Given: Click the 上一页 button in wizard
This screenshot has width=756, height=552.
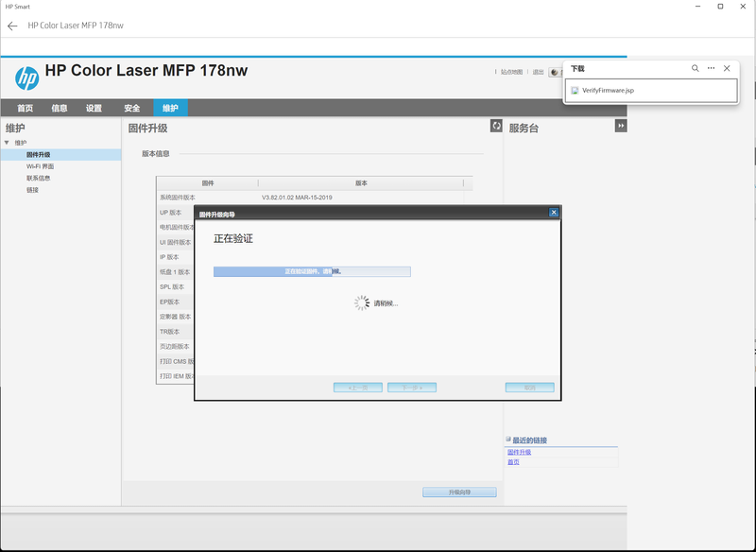Looking at the screenshot, I should point(358,388).
